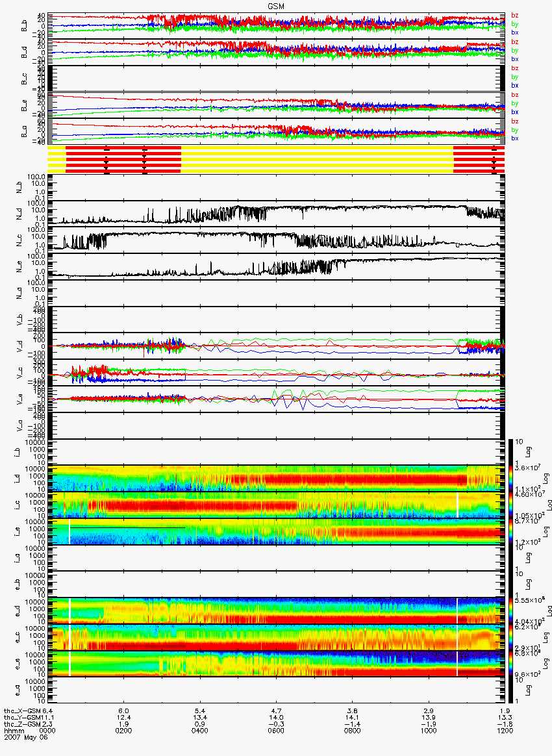Click the bx legend of B_e panel

pyautogui.click(x=515, y=112)
